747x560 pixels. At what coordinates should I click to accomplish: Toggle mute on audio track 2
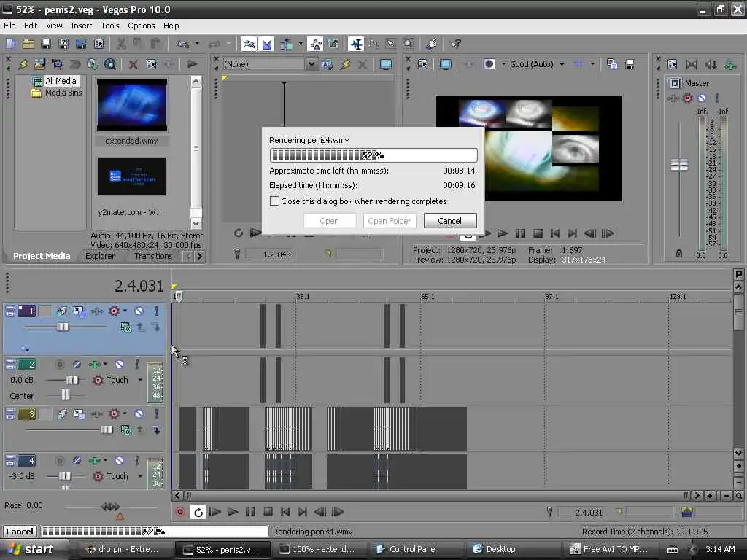point(119,365)
